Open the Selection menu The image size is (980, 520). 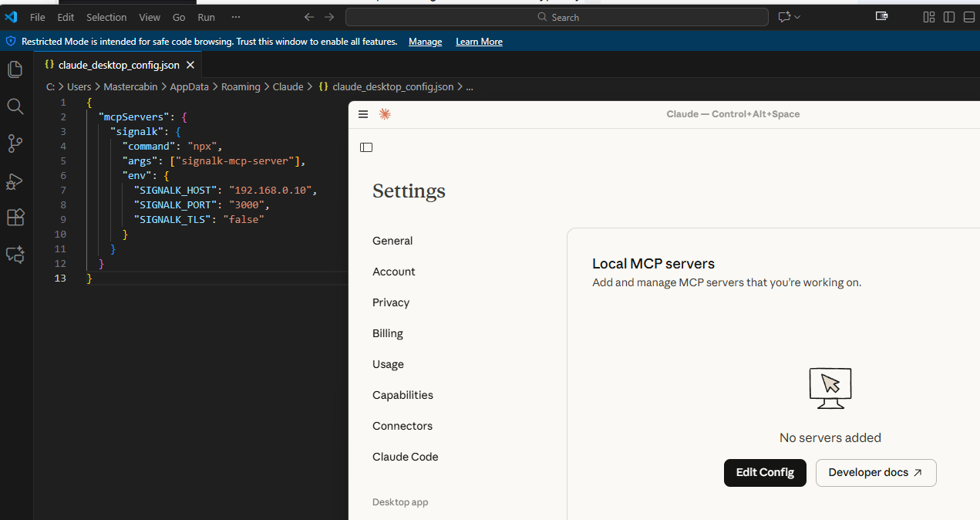point(106,17)
